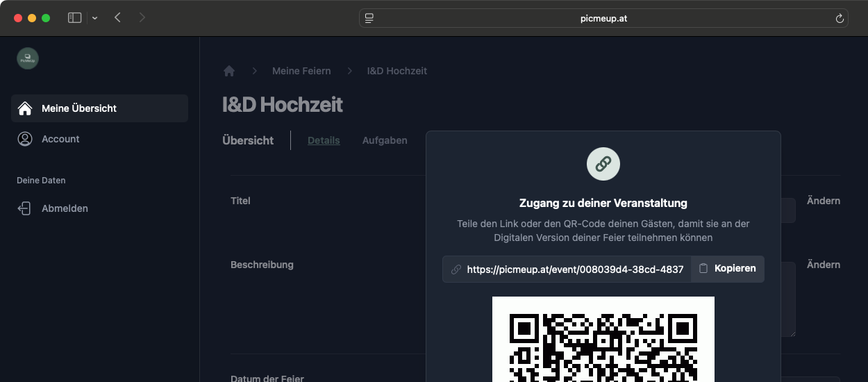This screenshot has height=382, width=868.
Task: Switch to the Details tab
Action: (x=324, y=140)
